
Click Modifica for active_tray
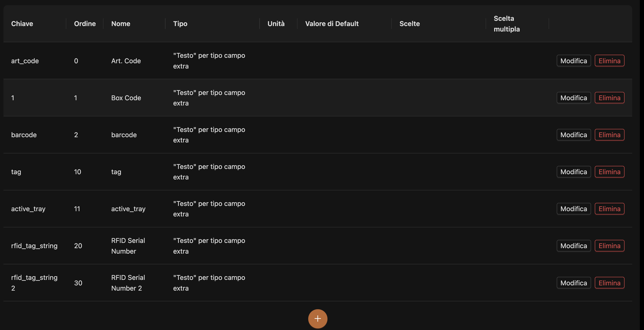pyautogui.click(x=574, y=209)
